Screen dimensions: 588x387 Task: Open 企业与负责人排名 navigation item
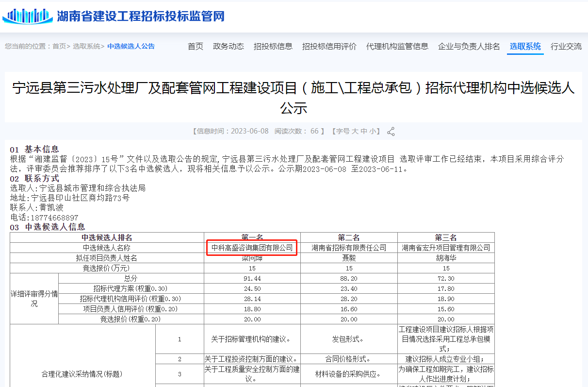coord(469,46)
